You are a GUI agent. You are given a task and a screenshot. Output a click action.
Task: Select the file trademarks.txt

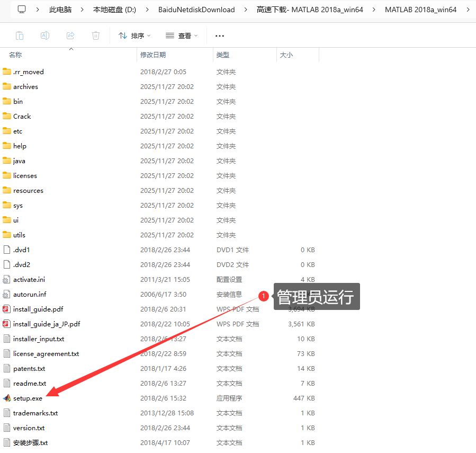pos(35,413)
